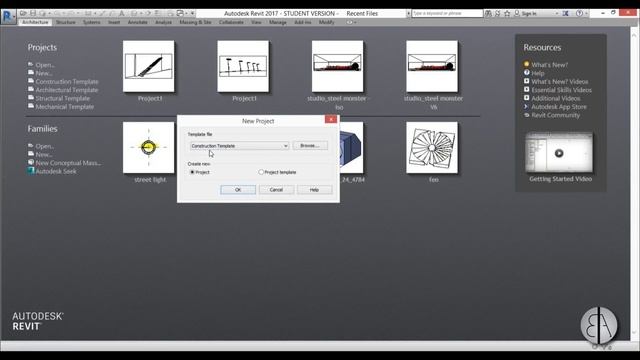Open the studio_steel monster Iso project thumbnail
Image resolution: width=640 pixels, height=360 pixels.
coord(338,66)
